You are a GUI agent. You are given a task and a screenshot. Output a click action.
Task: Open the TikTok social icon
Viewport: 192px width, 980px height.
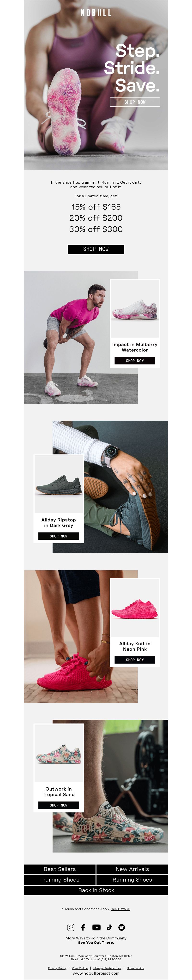[109, 927]
